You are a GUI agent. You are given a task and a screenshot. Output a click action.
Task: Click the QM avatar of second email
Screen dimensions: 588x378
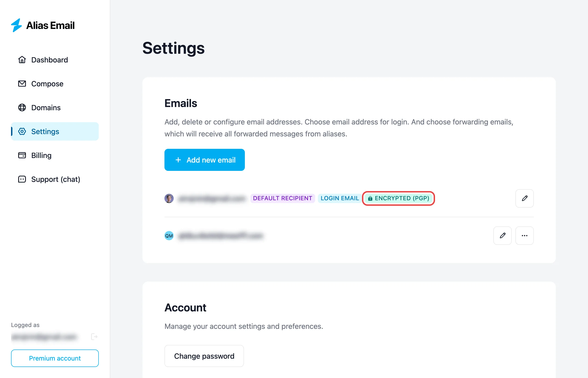169,236
